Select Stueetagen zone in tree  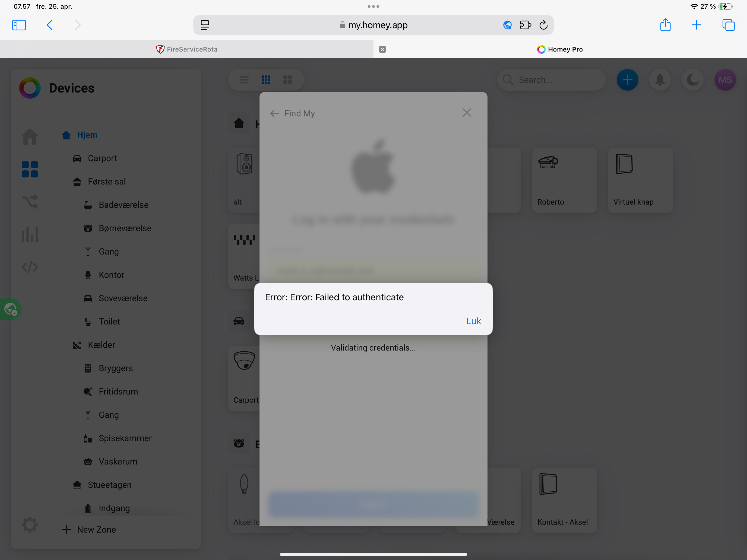109,485
